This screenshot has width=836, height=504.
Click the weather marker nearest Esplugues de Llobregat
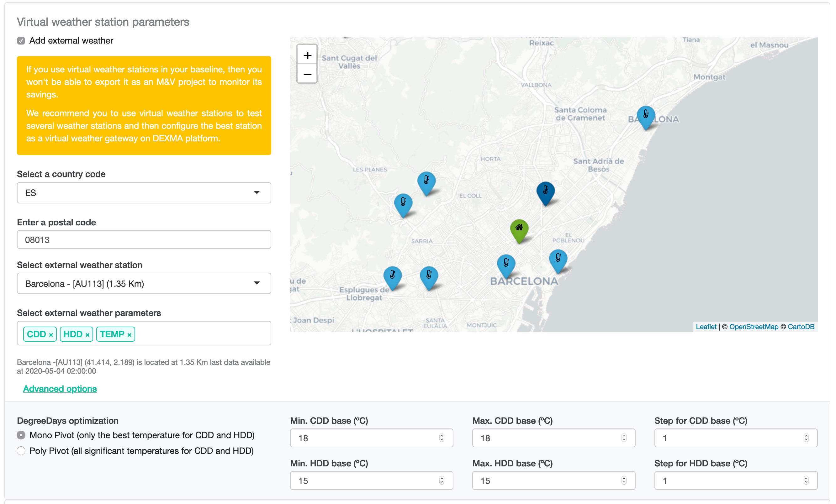[x=393, y=278]
